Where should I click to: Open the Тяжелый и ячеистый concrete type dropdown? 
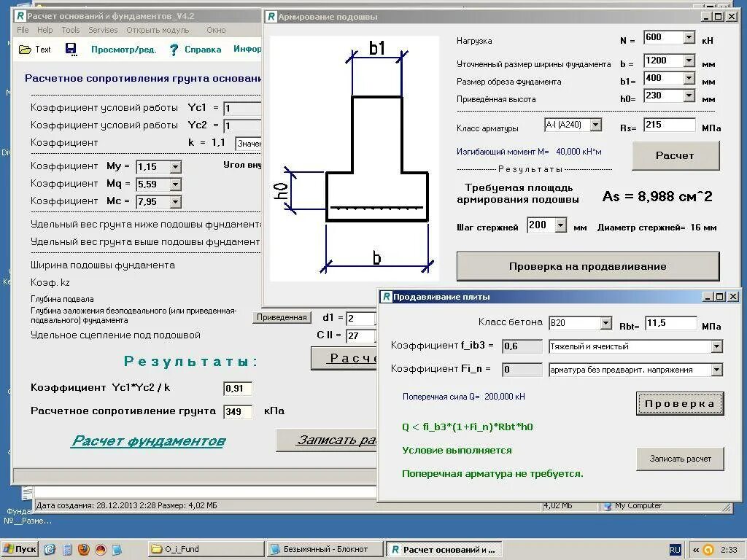(716, 346)
